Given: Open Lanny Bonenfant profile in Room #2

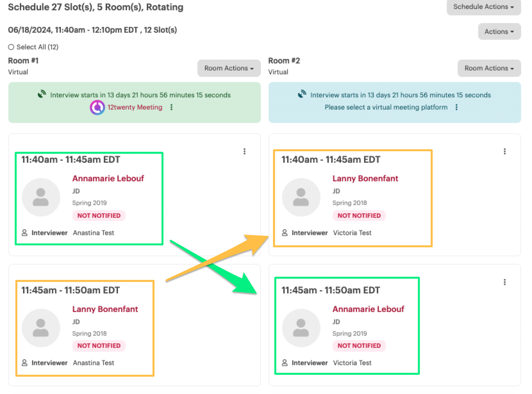Looking at the screenshot, I should pyautogui.click(x=365, y=178).
